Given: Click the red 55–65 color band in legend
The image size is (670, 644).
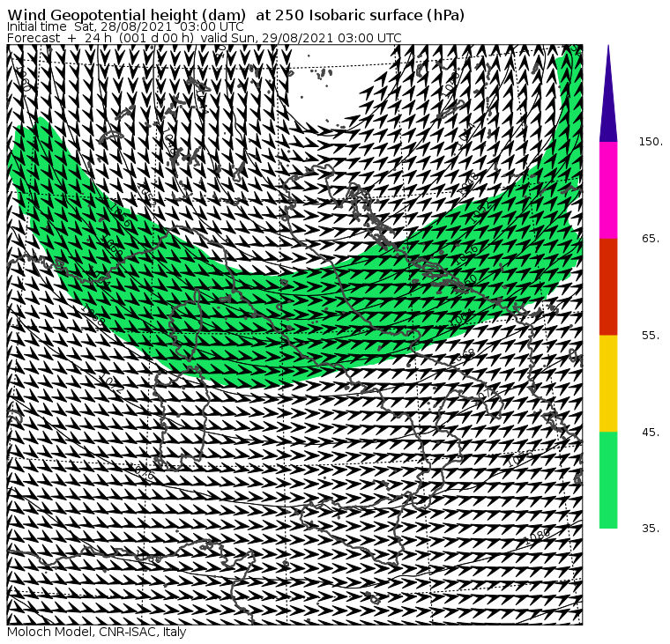Looking at the screenshot, I should (x=608, y=286).
